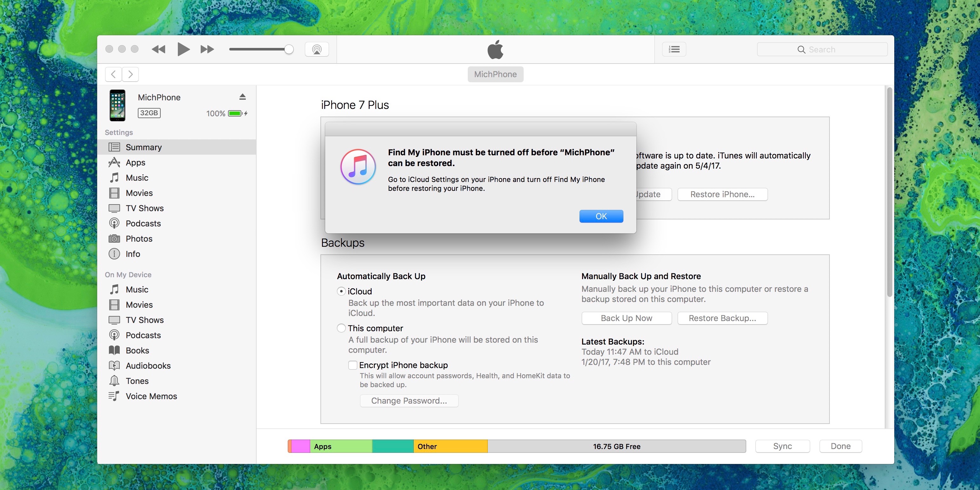The width and height of the screenshot is (980, 490).
Task: Select This computer backup option
Action: pos(341,328)
